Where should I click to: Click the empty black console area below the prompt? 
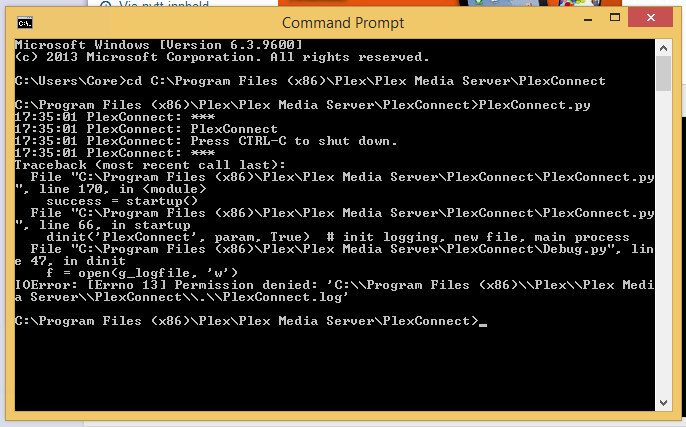pyautogui.click(x=335, y=370)
